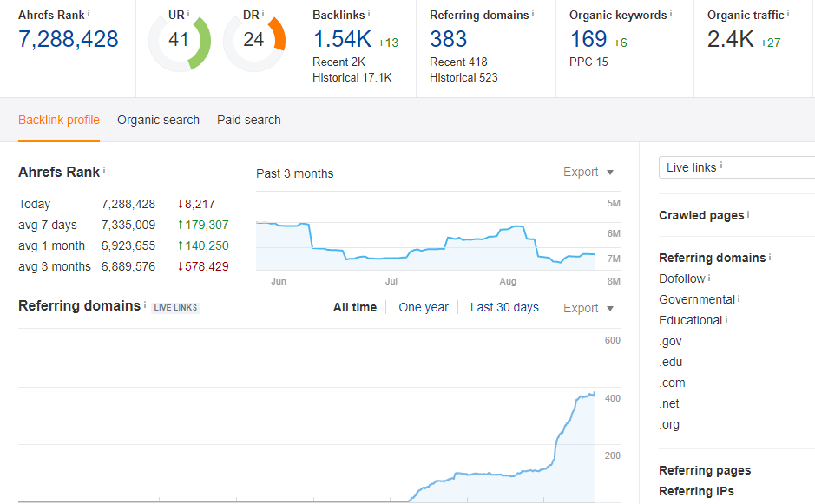Viewport: 815px width, 504px height.
Task: Click info icon next to Organic keywords
Action: [671, 13]
